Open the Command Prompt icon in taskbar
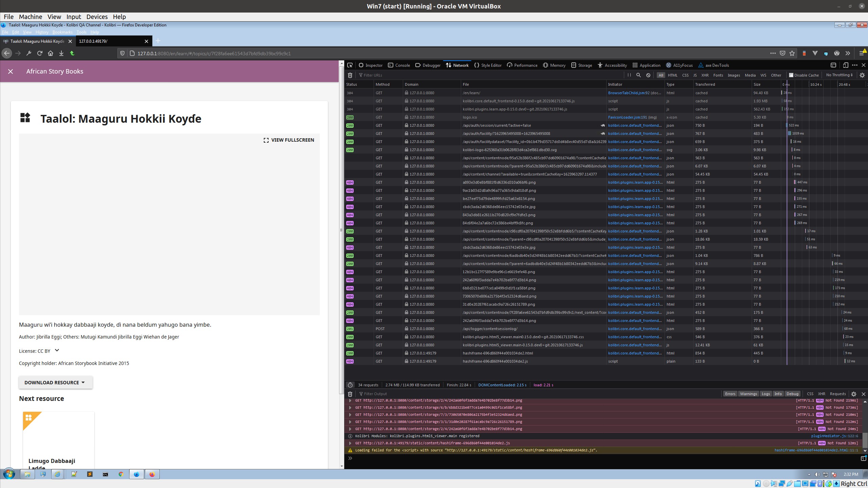This screenshot has width=868, height=488. (105, 474)
